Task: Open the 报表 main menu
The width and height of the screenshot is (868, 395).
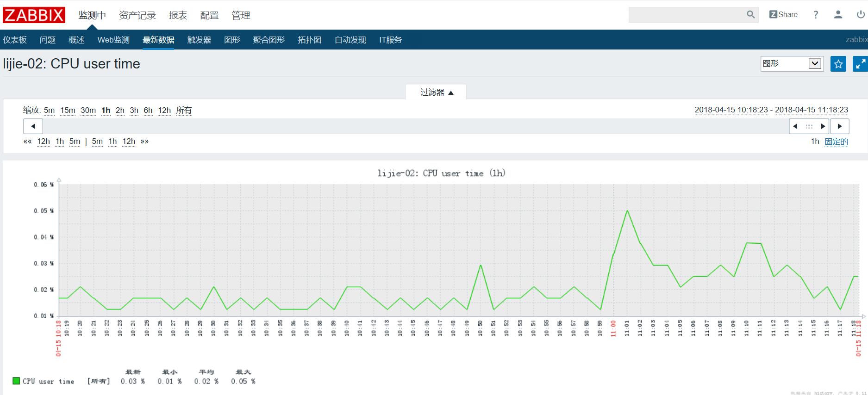Action: point(178,15)
